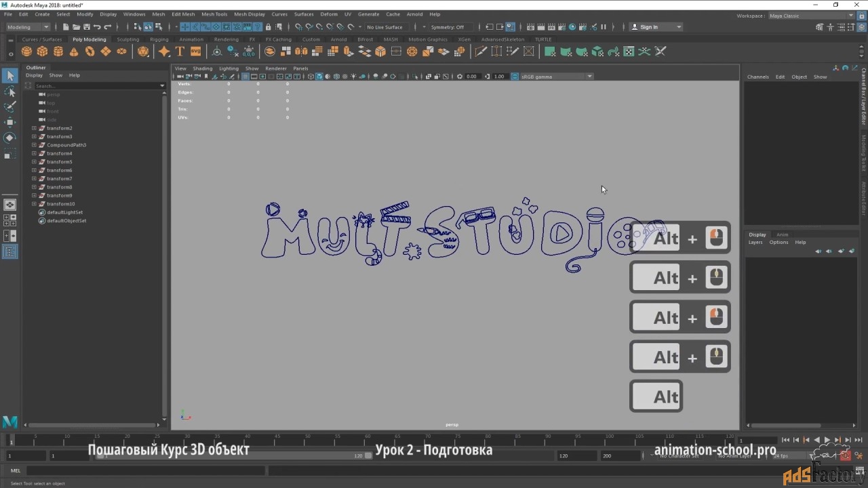Create a polygon torus from shelf
This screenshot has width=868, height=488.
(x=90, y=52)
